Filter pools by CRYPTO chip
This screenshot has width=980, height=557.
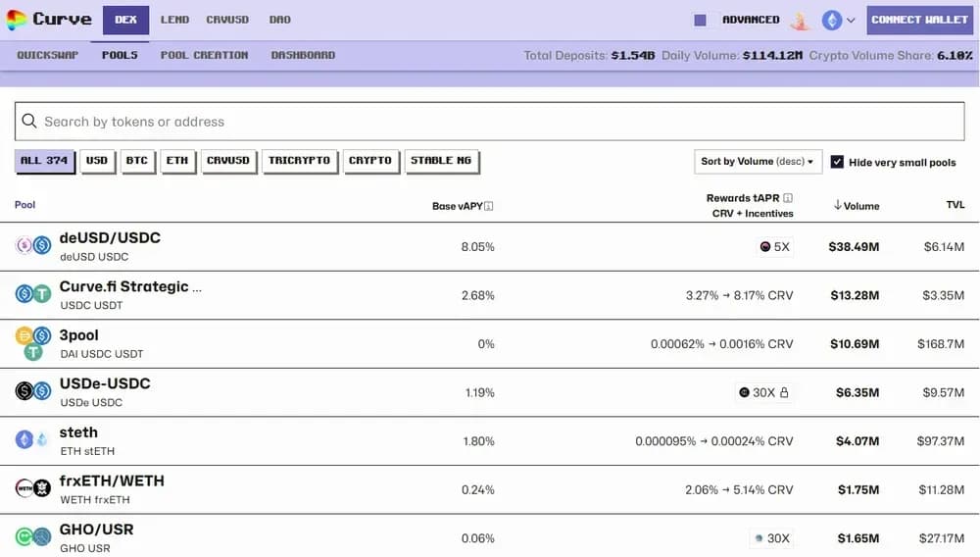[370, 161]
